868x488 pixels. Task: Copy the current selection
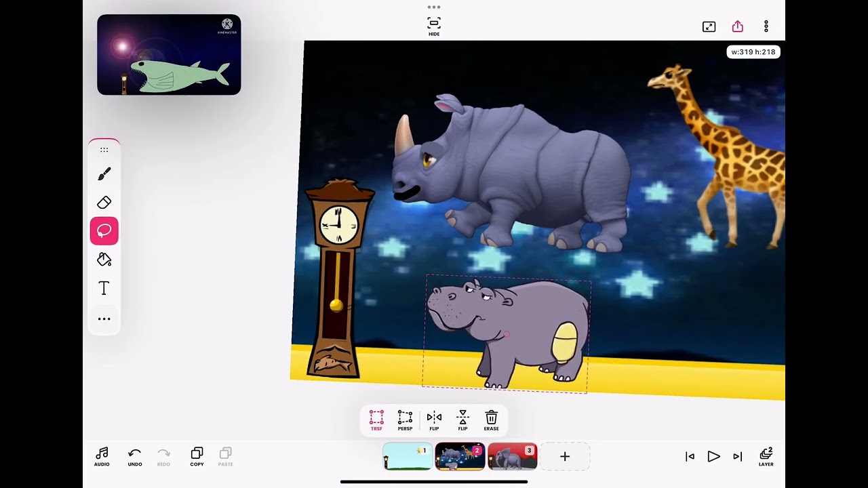(197, 457)
